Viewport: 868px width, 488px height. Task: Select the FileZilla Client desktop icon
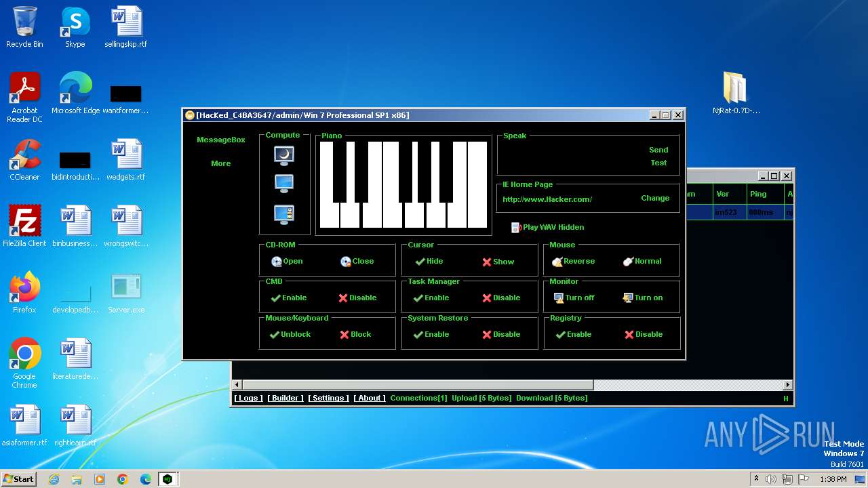pos(24,226)
